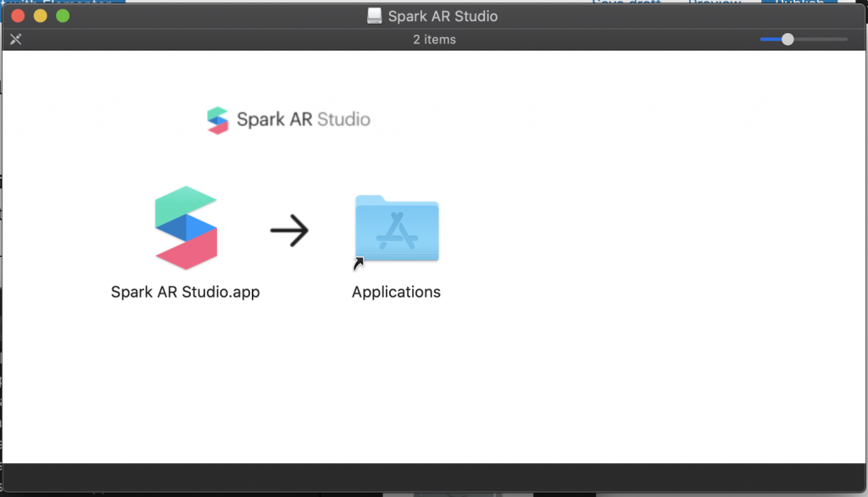Maximize the window with the green button
The height and width of the screenshot is (497, 868).
(63, 16)
